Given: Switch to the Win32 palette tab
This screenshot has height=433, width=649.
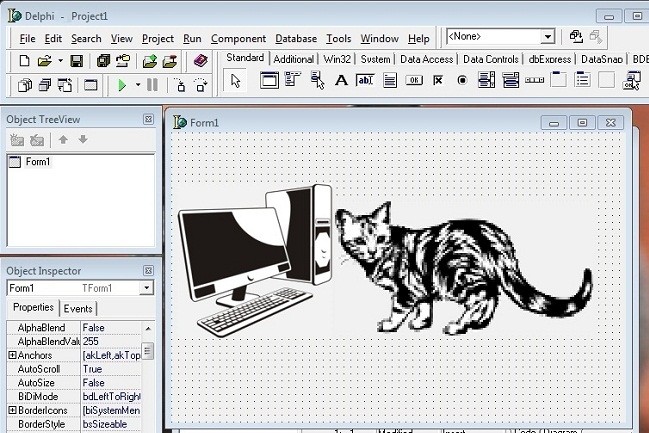Looking at the screenshot, I should point(337,59).
